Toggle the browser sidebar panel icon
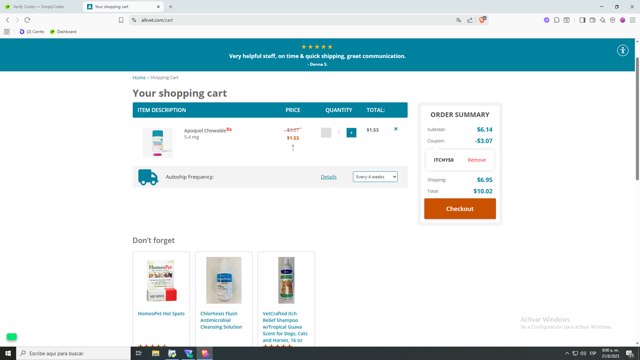The height and width of the screenshot is (360, 640). point(582,20)
